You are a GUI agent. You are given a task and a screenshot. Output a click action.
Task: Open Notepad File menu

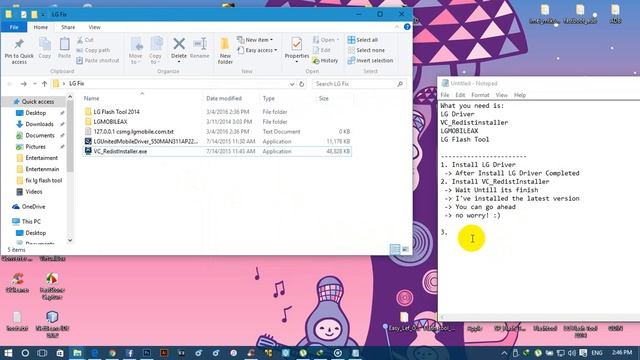click(x=444, y=95)
